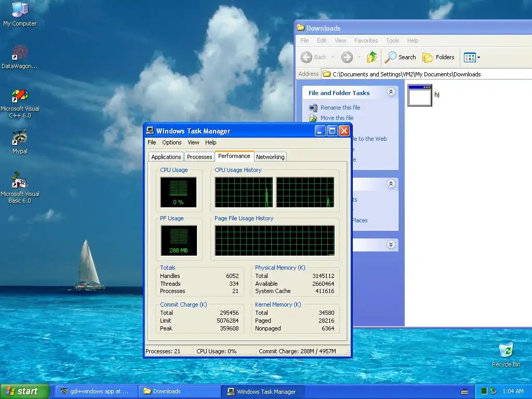Open Task Manager Help menu
Image resolution: width=532 pixels, height=399 pixels.
tap(211, 142)
